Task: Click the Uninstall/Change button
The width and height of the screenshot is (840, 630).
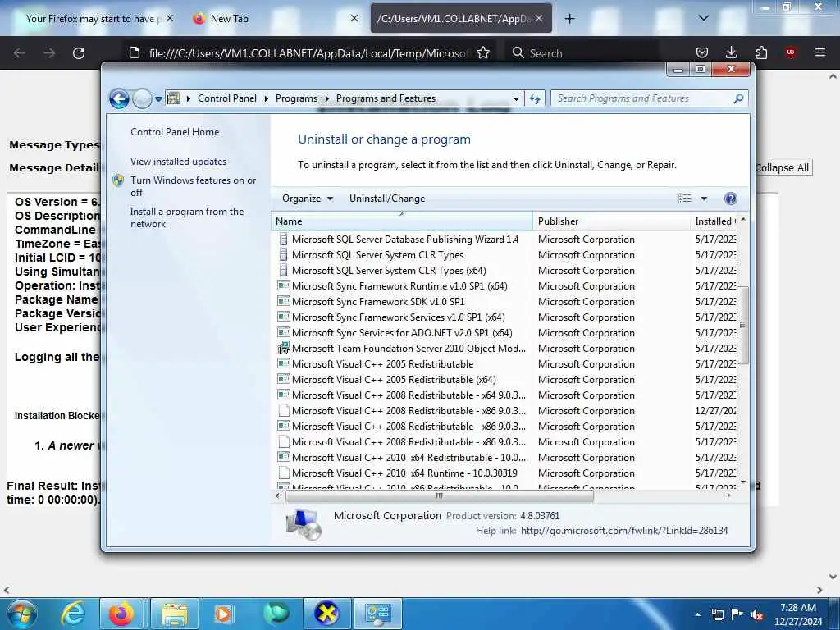Action: coord(387,199)
